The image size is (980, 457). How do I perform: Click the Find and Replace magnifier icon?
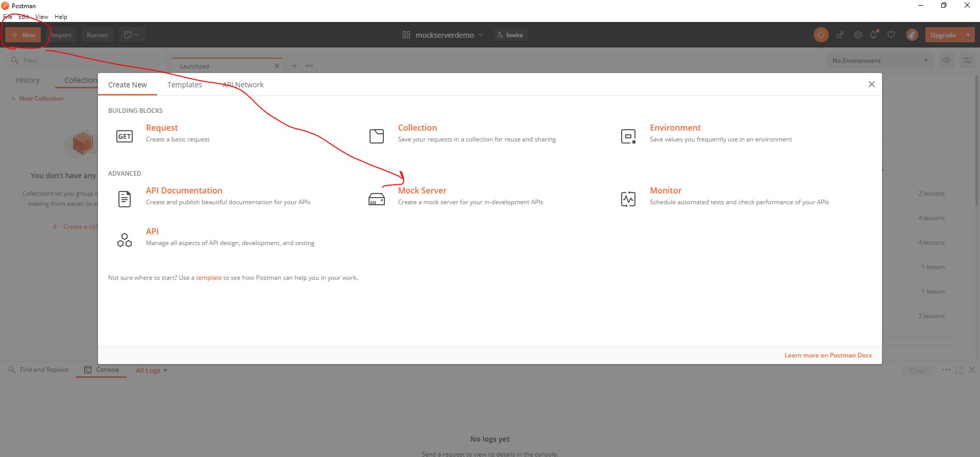[12, 370]
